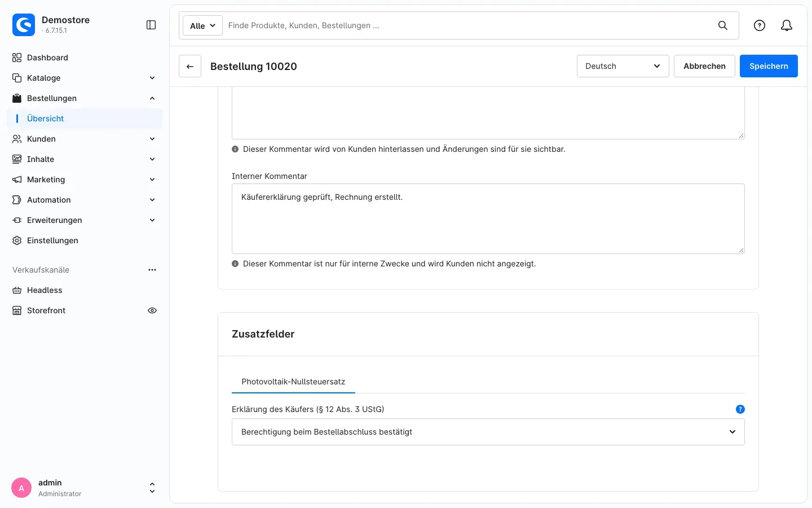Viewport: 812px width, 508px height.
Task: Expand the Automation menu chevron
Action: pos(152,200)
